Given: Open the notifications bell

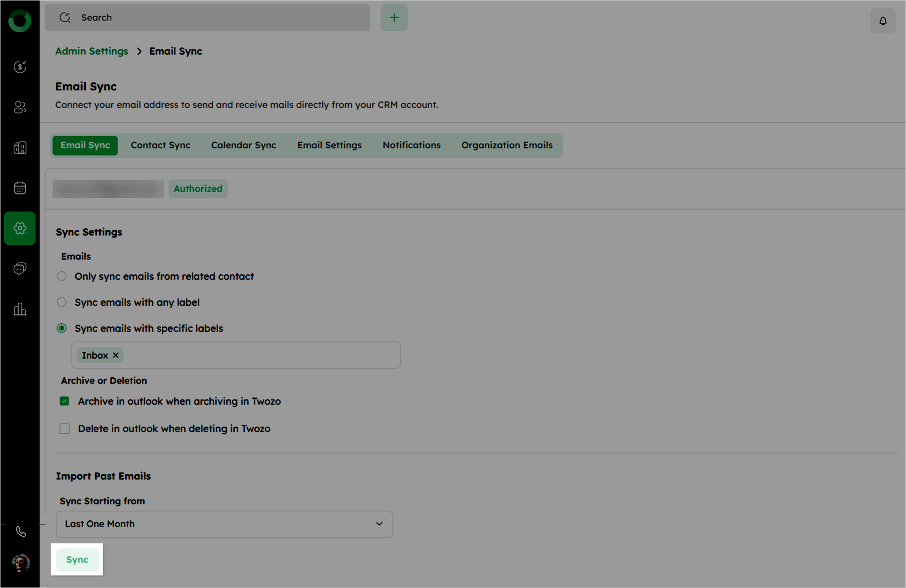Looking at the screenshot, I should coord(883,21).
